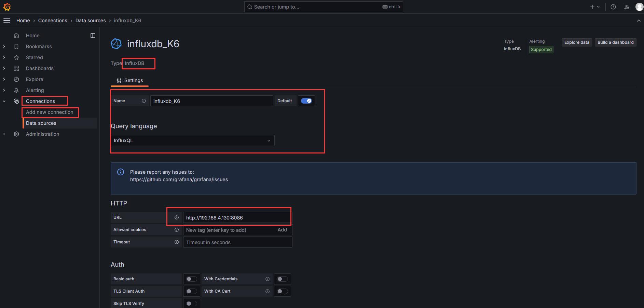The image size is (644, 308).
Task: Expand the Bookmarks section chevron
Action: [4, 46]
